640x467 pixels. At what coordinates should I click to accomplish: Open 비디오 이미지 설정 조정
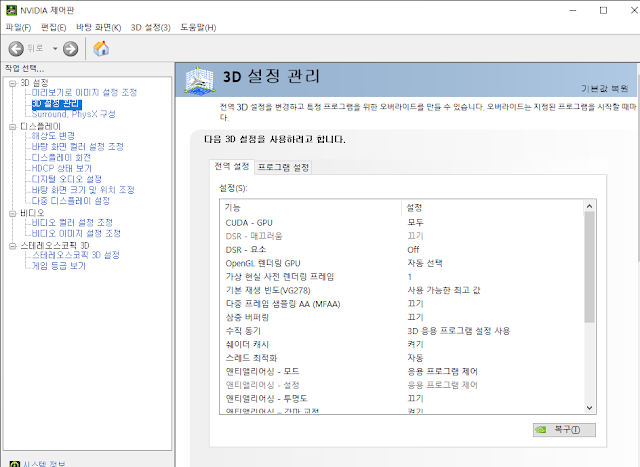(x=76, y=234)
